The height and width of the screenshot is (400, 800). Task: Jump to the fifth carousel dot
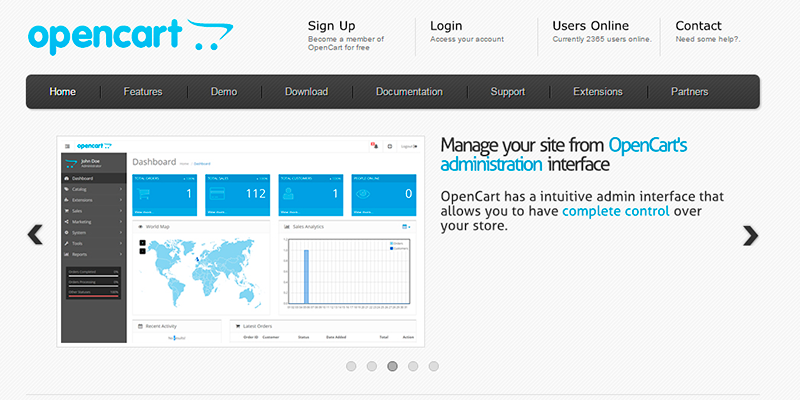(434, 367)
